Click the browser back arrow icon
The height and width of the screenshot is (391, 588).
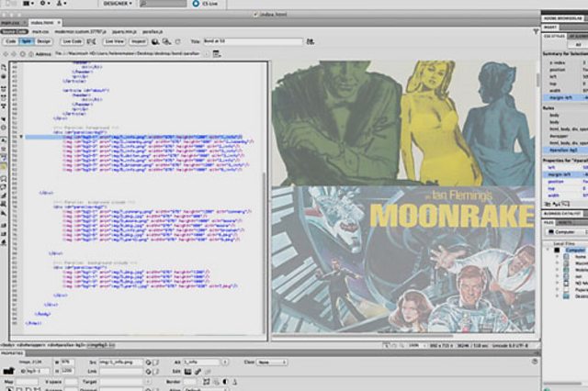coord(6,54)
